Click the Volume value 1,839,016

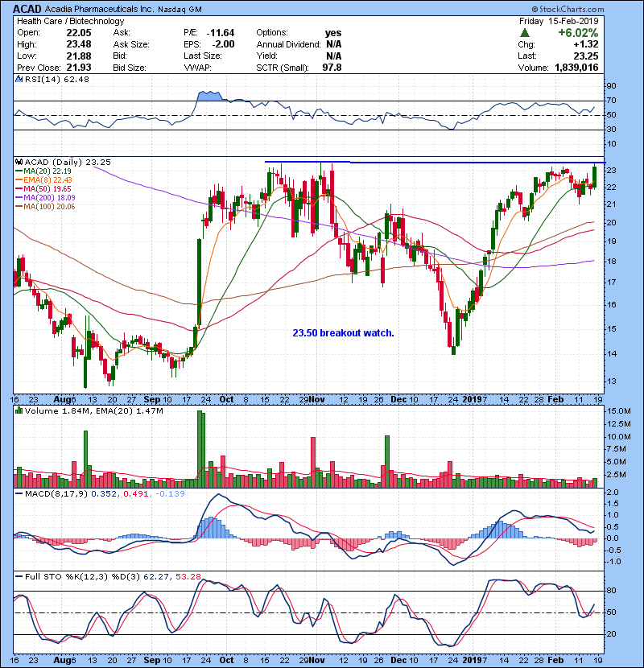point(576,68)
